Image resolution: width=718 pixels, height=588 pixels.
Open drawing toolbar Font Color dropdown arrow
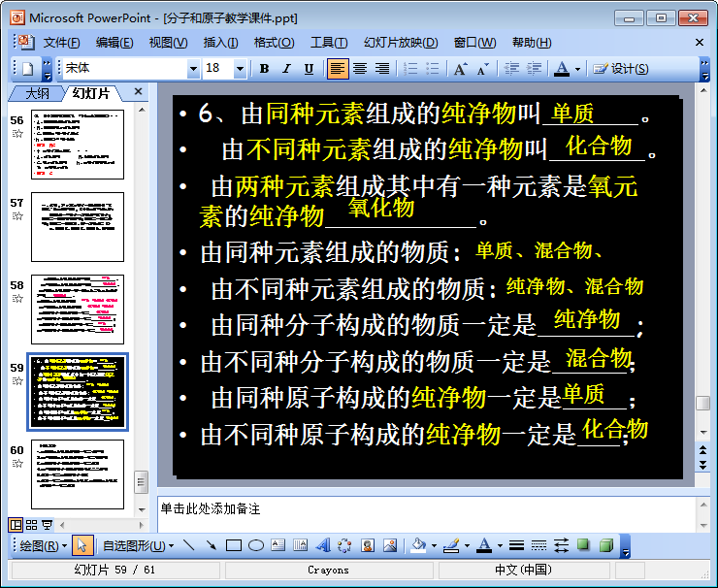500,546
